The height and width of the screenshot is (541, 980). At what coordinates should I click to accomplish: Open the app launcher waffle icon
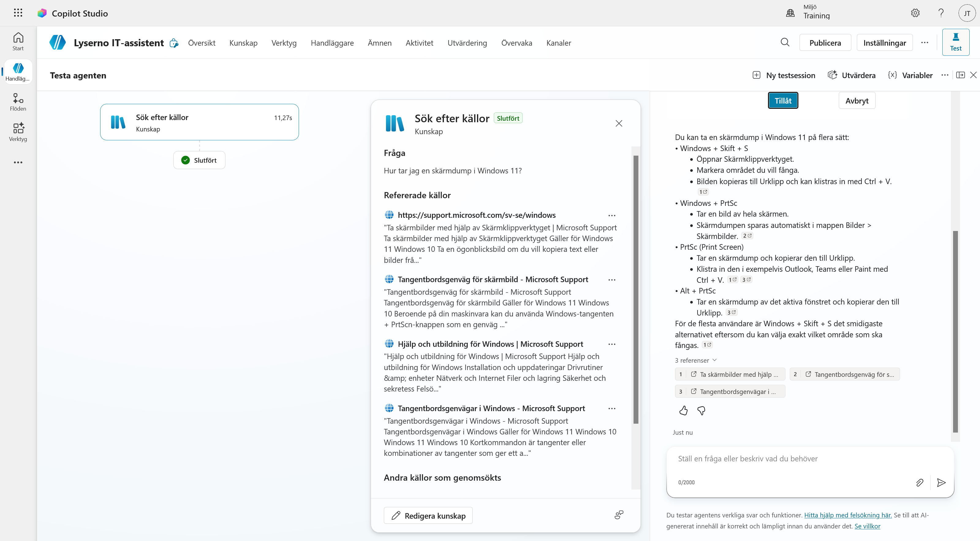(18, 13)
